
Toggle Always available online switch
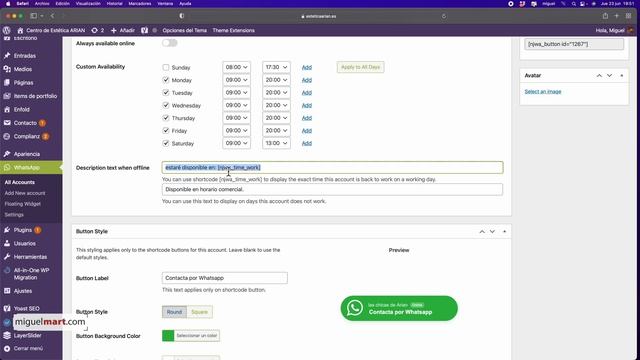169,43
